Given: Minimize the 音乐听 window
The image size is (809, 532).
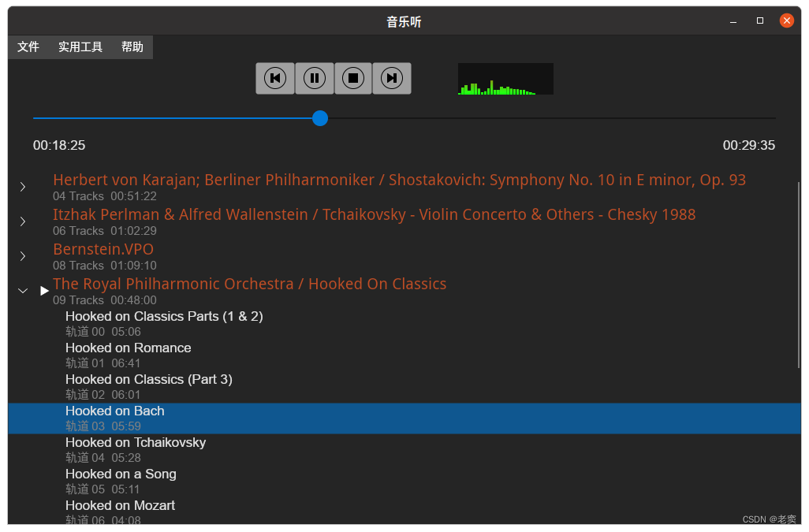Looking at the screenshot, I should point(733,21).
